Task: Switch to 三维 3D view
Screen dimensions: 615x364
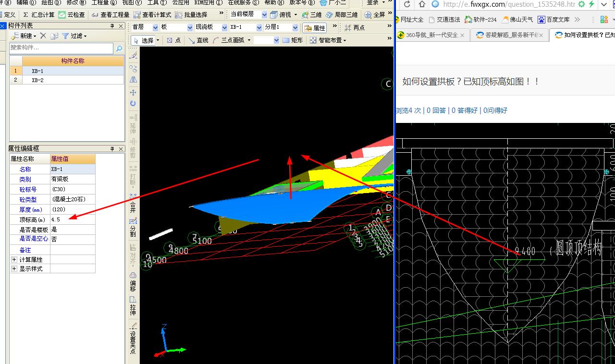Action: click(311, 15)
